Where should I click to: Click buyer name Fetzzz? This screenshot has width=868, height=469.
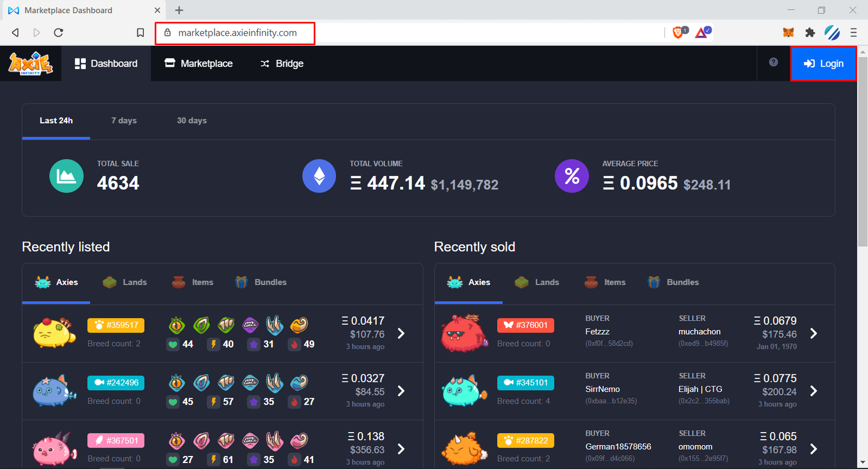coord(599,331)
